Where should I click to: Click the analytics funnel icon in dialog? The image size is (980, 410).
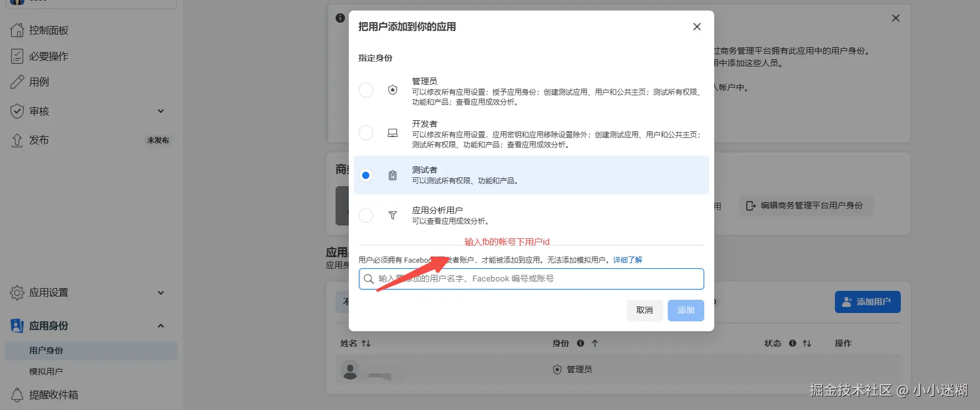(x=393, y=215)
